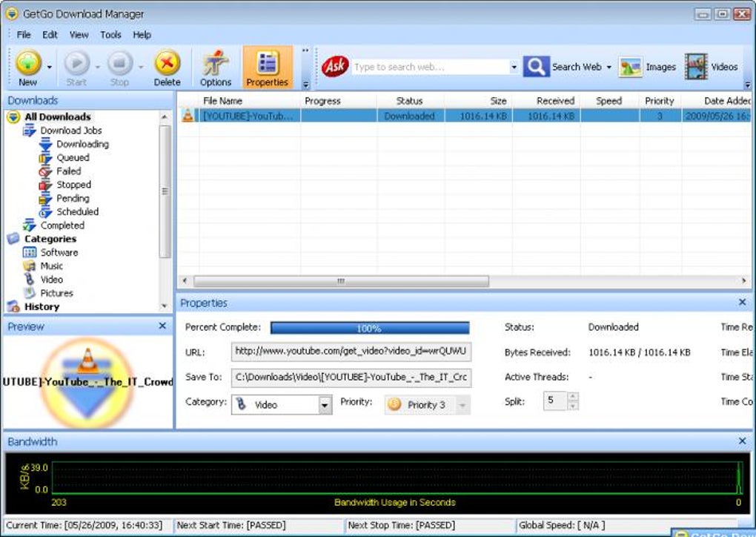Image resolution: width=756 pixels, height=537 pixels.
Task: Close the Properties panel
Action: [742, 303]
